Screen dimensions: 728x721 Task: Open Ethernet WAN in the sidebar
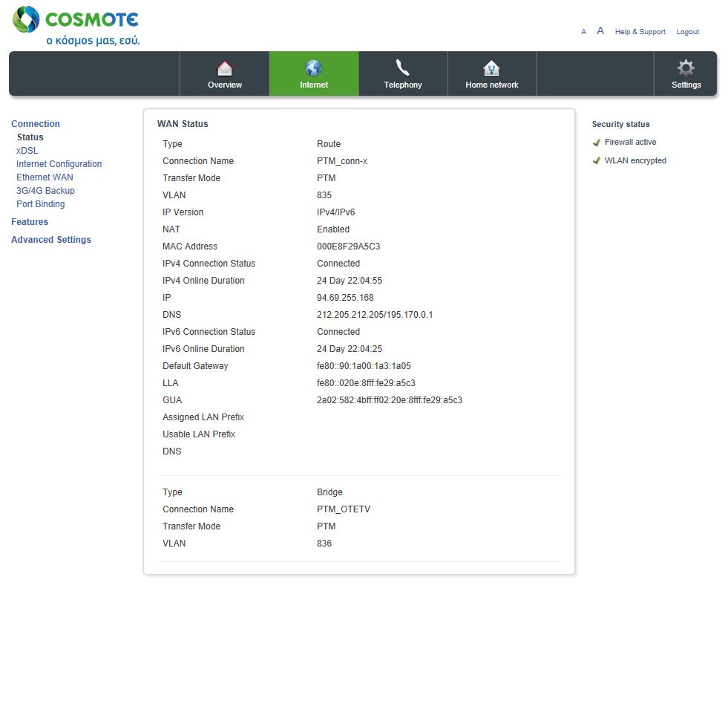tap(45, 177)
